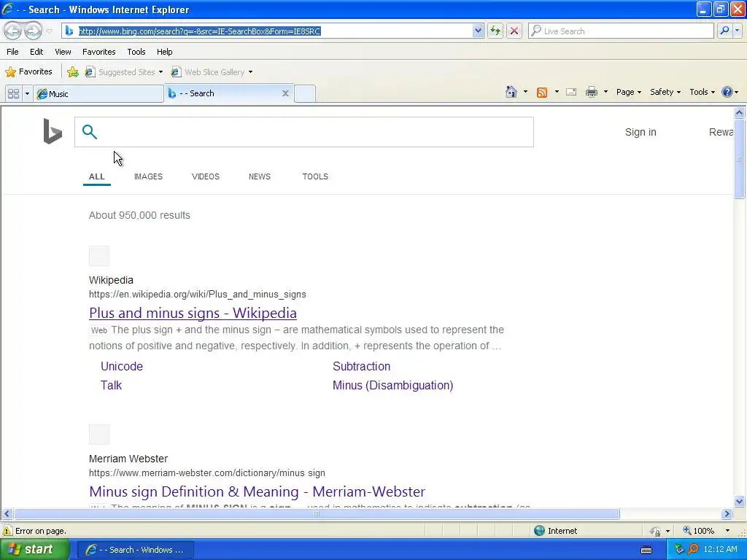The height and width of the screenshot is (560, 747).
Task: Click the Windows start button
Action: tap(34, 550)
